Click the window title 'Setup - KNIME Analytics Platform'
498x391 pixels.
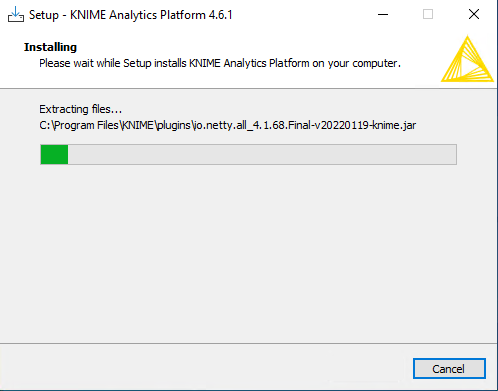pos(117,15)
